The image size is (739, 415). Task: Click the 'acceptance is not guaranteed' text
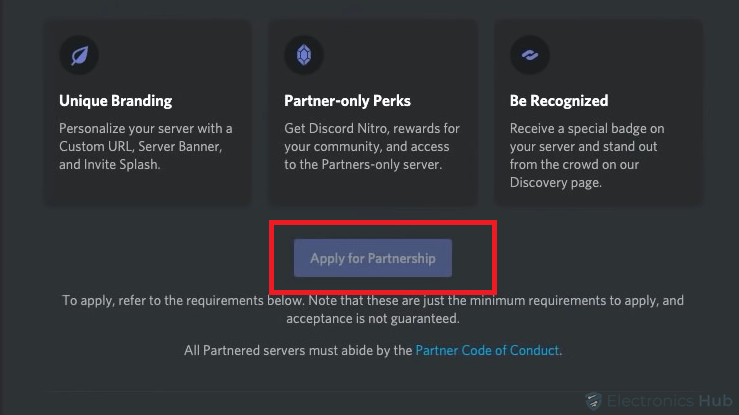tap(373, 319)
